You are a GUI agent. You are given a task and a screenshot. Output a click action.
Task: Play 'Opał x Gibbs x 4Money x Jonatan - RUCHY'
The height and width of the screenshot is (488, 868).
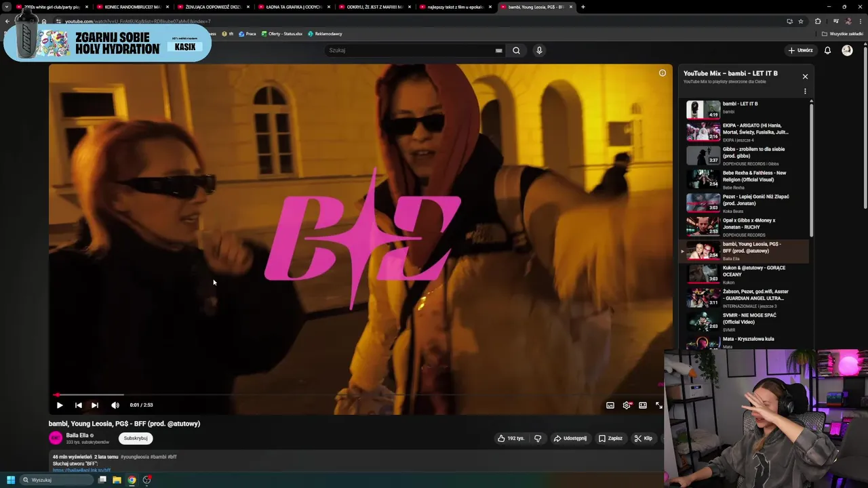[745, 227]
